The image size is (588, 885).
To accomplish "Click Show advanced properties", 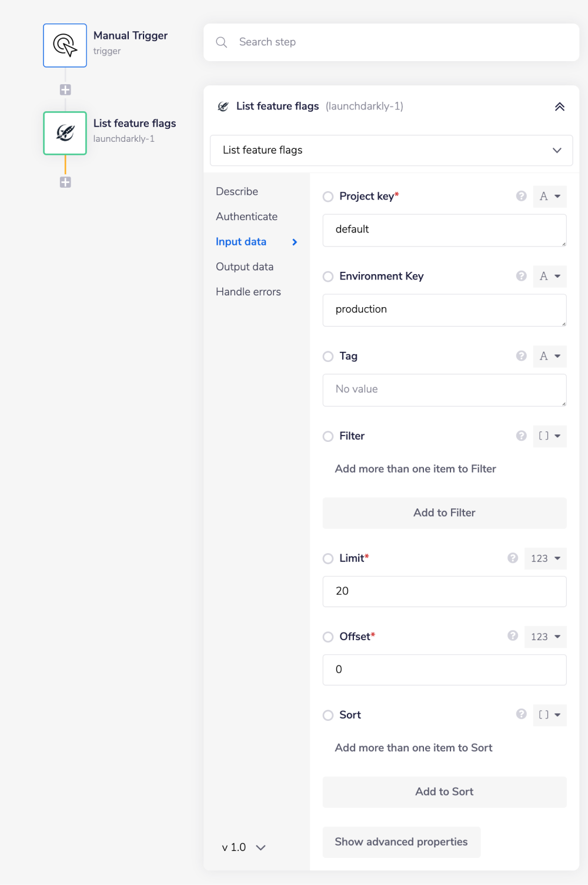I will tap(401, 842).
